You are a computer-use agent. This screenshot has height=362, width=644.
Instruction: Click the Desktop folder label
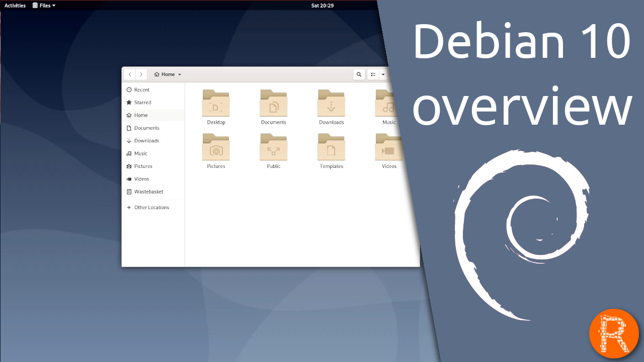(x=216, y=122)
